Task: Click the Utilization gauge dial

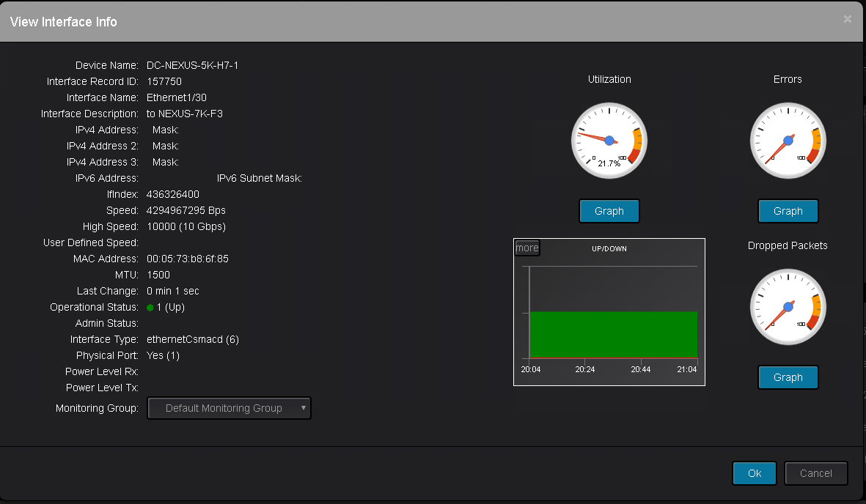Action: (609, 141)
